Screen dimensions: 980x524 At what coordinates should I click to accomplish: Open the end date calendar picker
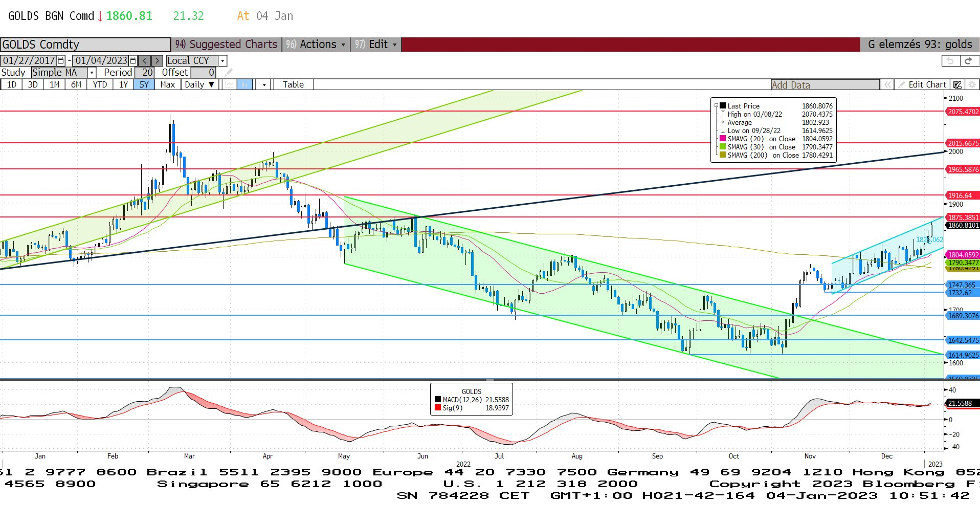(x=133, y=60)
